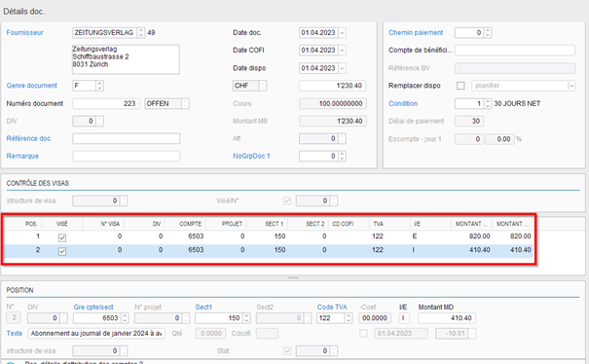The height and width of the screenshot is (364, 589).
Task: Click the N° VISA column header
Action: 110,224
